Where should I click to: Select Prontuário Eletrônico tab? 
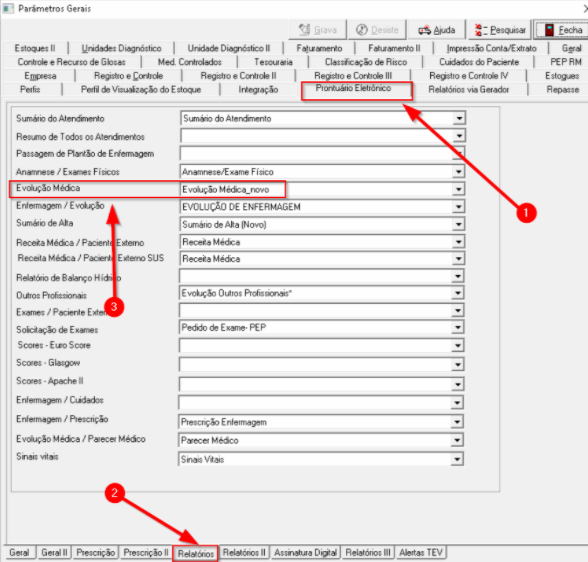coord(353,88)
